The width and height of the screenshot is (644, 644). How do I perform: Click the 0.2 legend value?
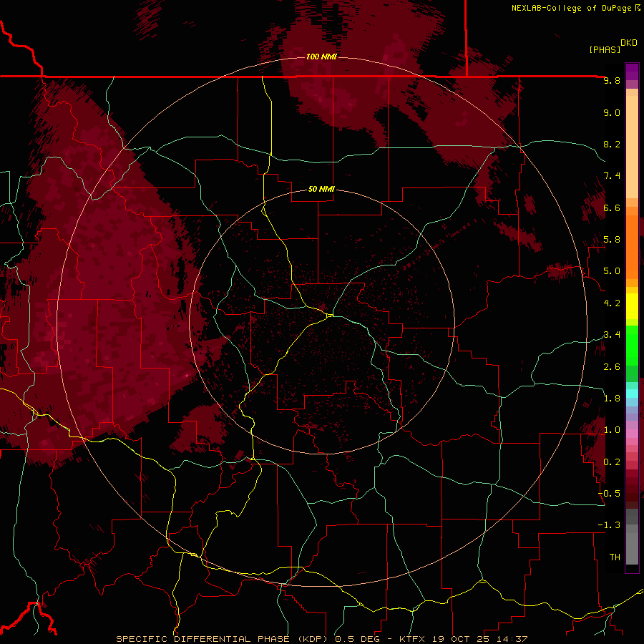tap(612, 462)
